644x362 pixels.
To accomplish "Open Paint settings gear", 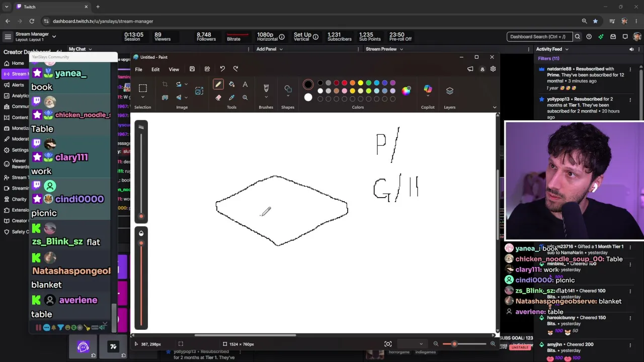I will pos(493,69).
